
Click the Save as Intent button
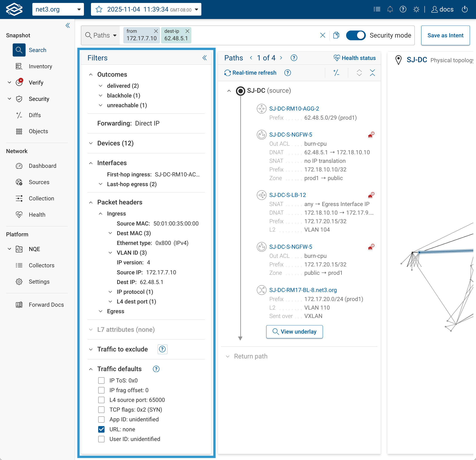(x=445, y=36)
